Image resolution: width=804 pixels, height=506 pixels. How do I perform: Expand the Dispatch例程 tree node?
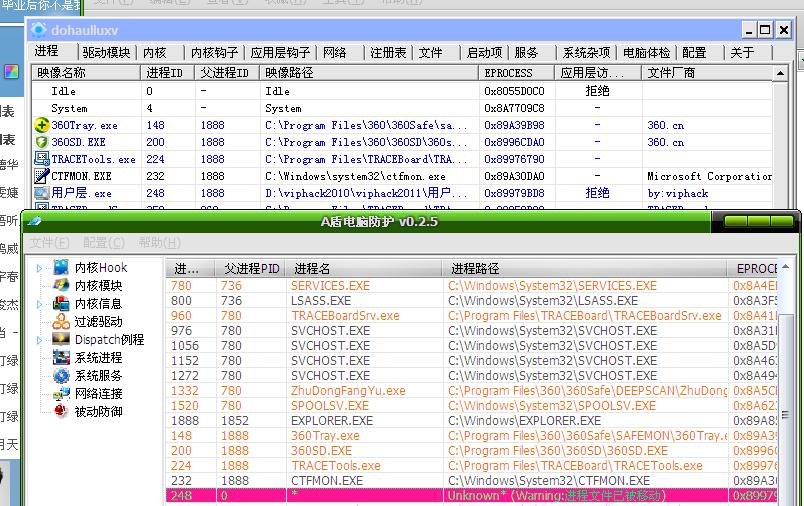tap(39, 340)
